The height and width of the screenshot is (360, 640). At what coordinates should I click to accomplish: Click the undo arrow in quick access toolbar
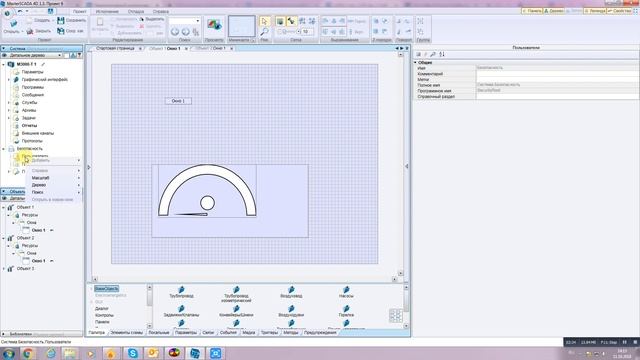[x=20, y=11]
